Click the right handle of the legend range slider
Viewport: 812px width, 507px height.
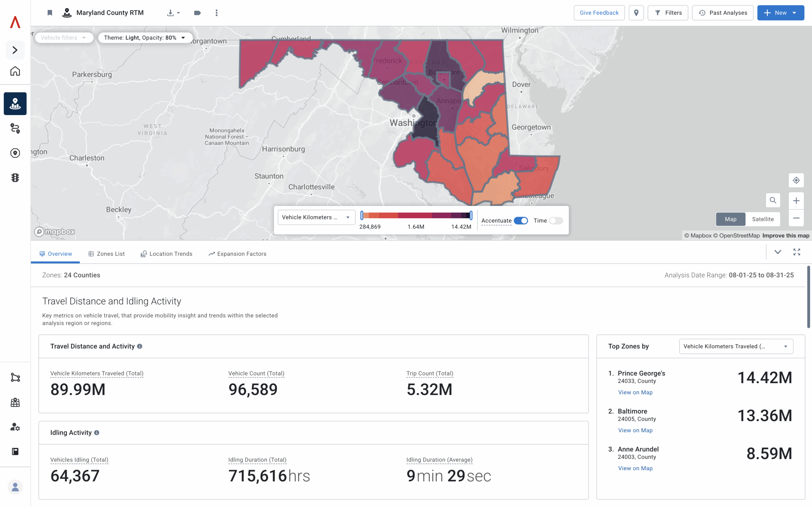tap(471, 215)
